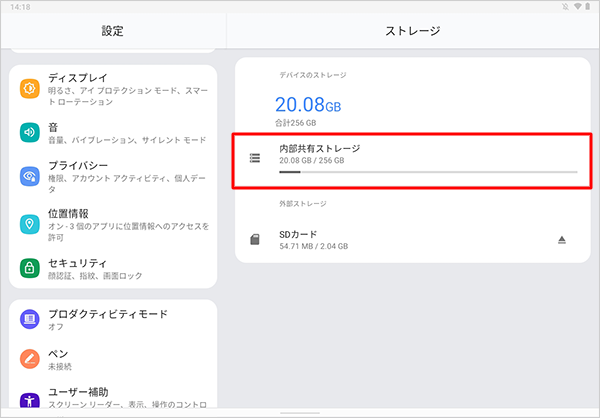Viewport: 600px width, 418px height.
Task: Tap the 顔認証、指紋、画面ロック description
Action: pos(95,276)
